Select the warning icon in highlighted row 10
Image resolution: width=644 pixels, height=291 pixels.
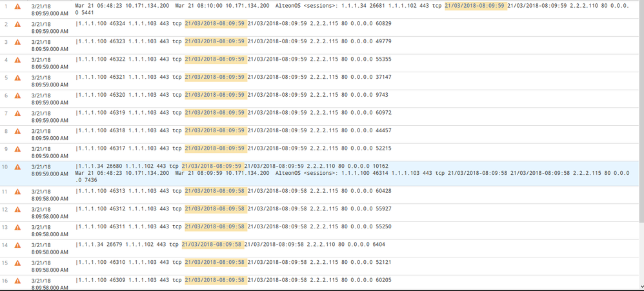point(18,167)
